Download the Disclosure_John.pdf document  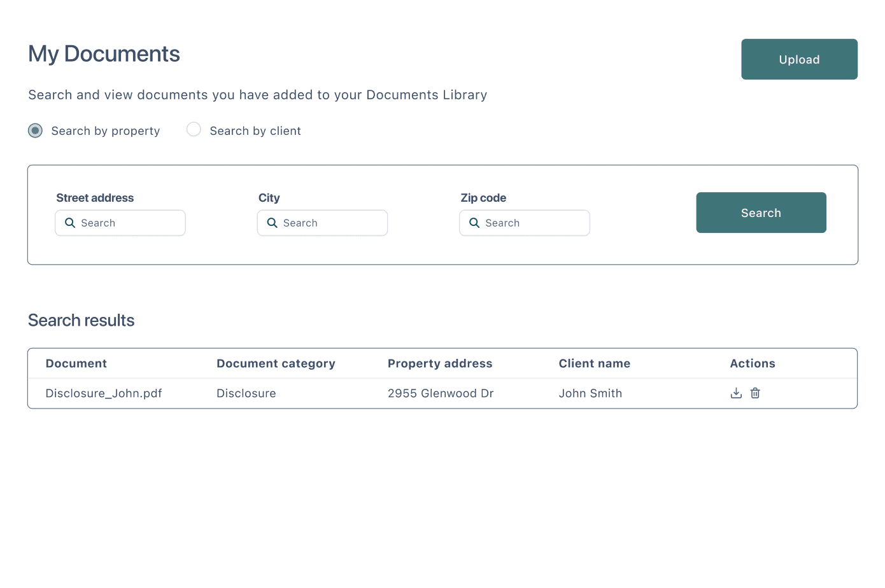tap(736, 393)
